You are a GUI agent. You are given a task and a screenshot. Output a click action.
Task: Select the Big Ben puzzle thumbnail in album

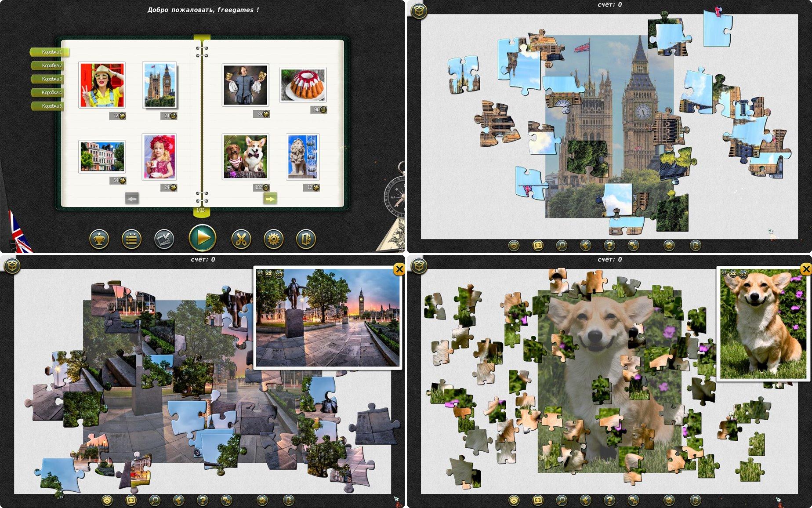pyautogui.click(x=160, y=85)
